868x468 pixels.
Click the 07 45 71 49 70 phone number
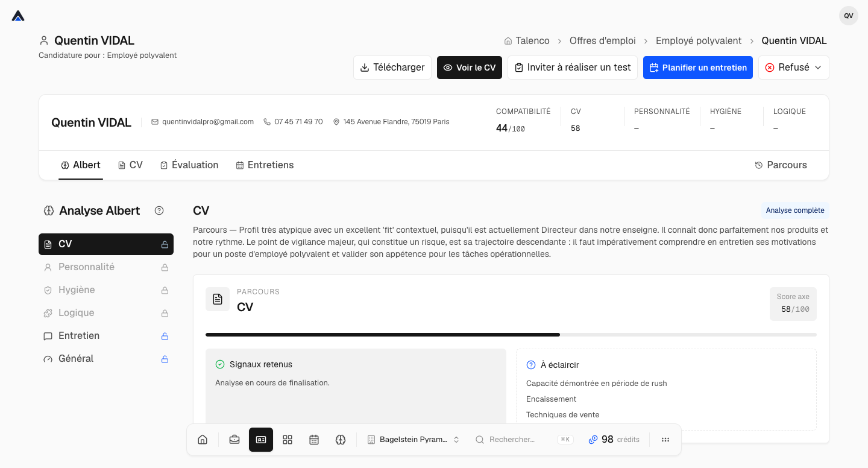pyautogui.click(x=298, y=122)
